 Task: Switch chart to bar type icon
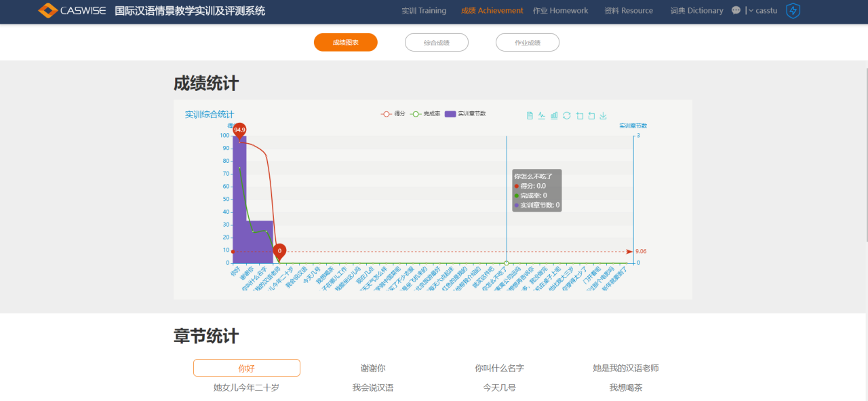554,115
